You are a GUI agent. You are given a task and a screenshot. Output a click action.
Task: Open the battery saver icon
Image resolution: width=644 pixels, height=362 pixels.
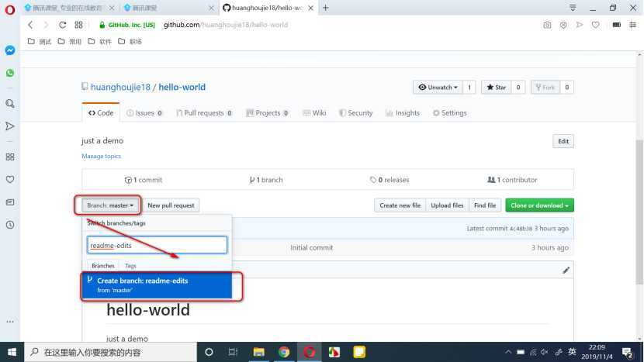[x=617, y=25]
